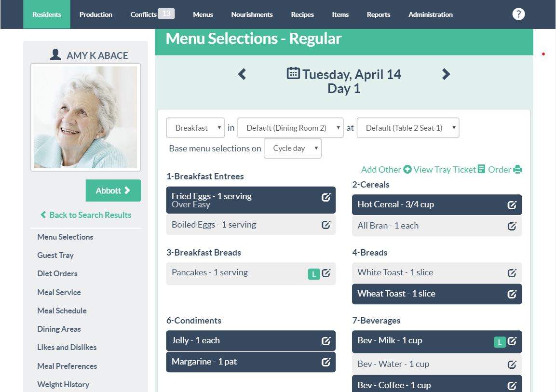This screenshot has height=392, width=556.
Task: Advance to the next day with right arrow
Action: pyautogui.click(x=446, y=74)
